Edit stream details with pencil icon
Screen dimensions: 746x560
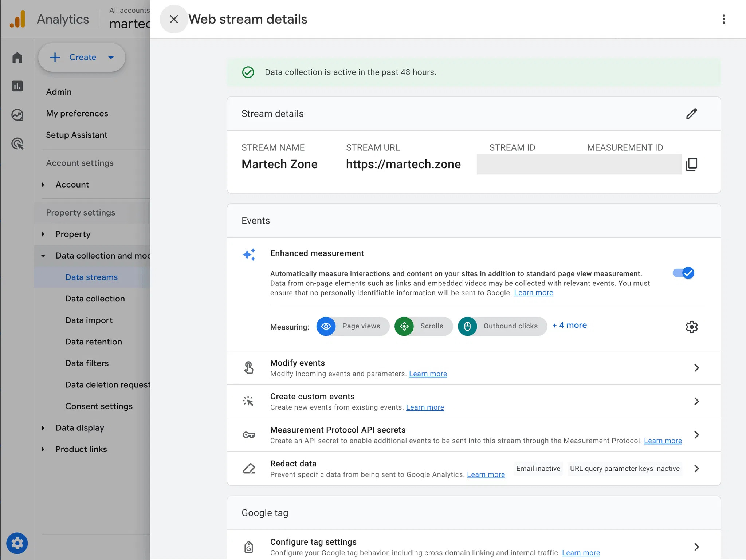(691, 114)
